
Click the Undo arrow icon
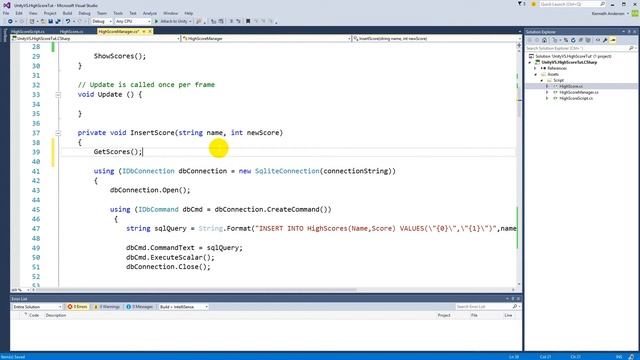tap(68, 21)
